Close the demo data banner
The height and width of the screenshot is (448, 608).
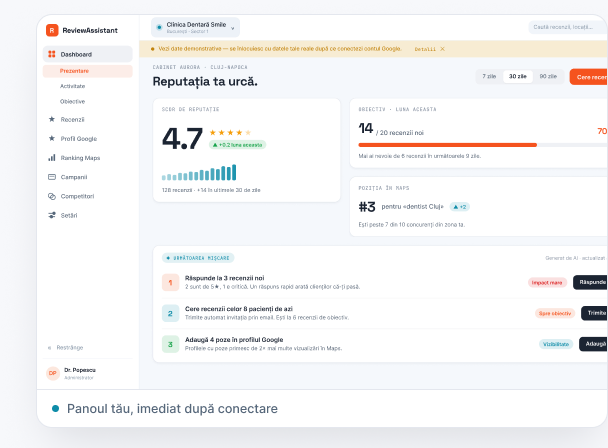click(442, 49)
